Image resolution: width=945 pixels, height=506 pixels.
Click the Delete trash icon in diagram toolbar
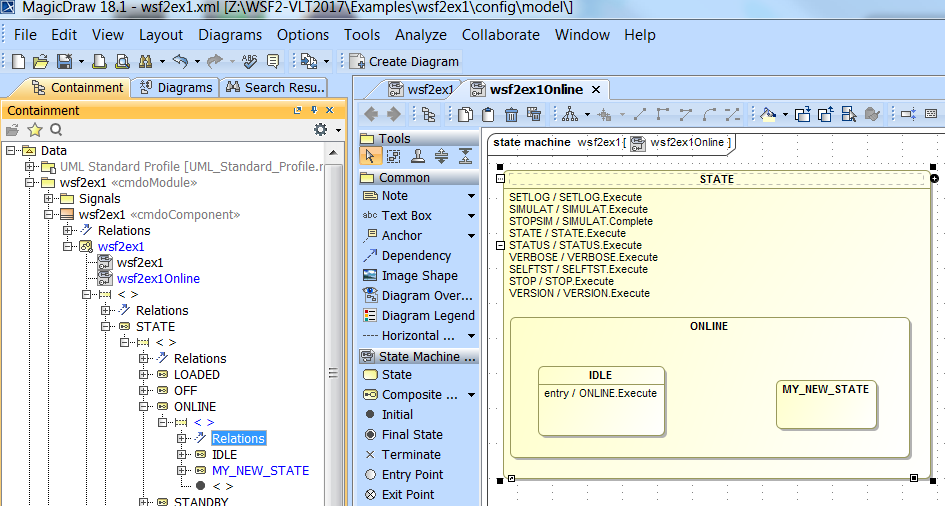511,114
